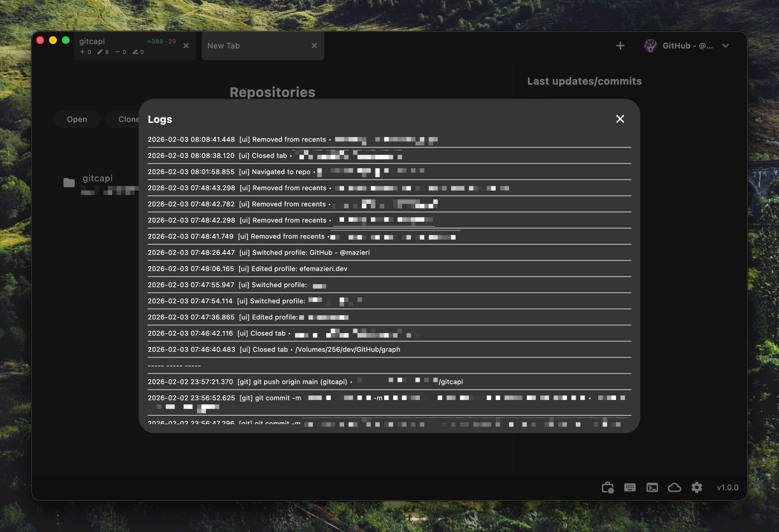Click the Open button
779x532 pixels.
[77, 119]
